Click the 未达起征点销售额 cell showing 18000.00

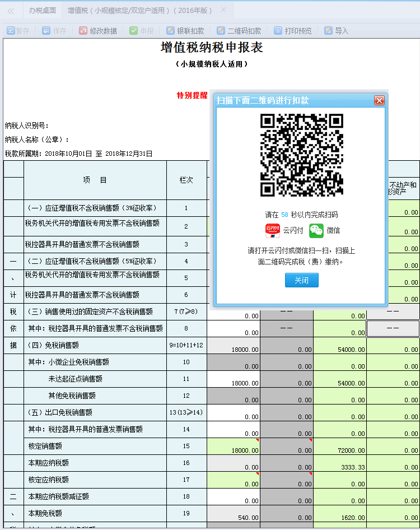234,379
